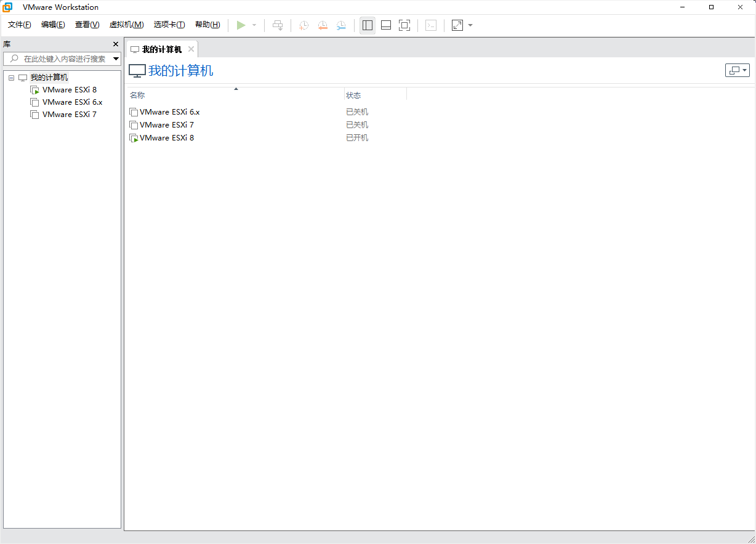Open the 虚拟机 menu

coord(126,25)
